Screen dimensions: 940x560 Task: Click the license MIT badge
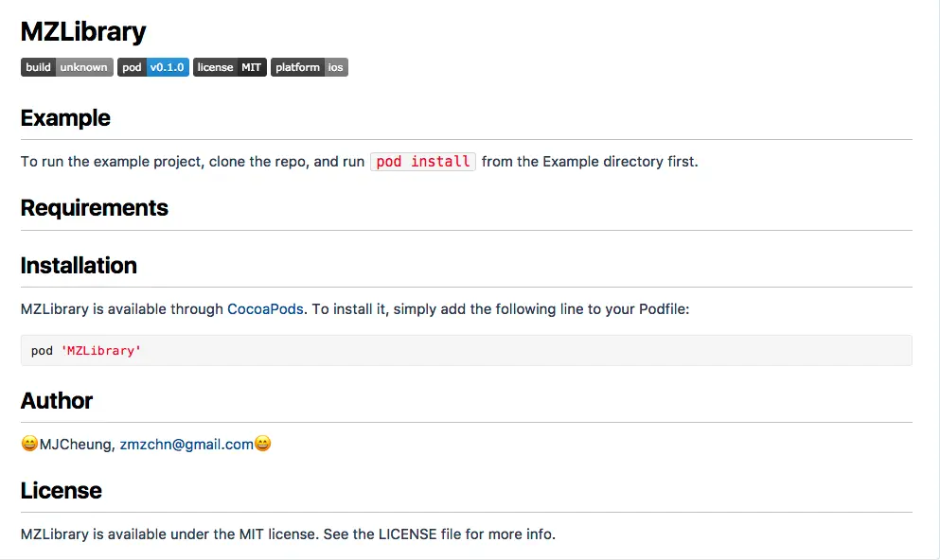click(230, 67)
